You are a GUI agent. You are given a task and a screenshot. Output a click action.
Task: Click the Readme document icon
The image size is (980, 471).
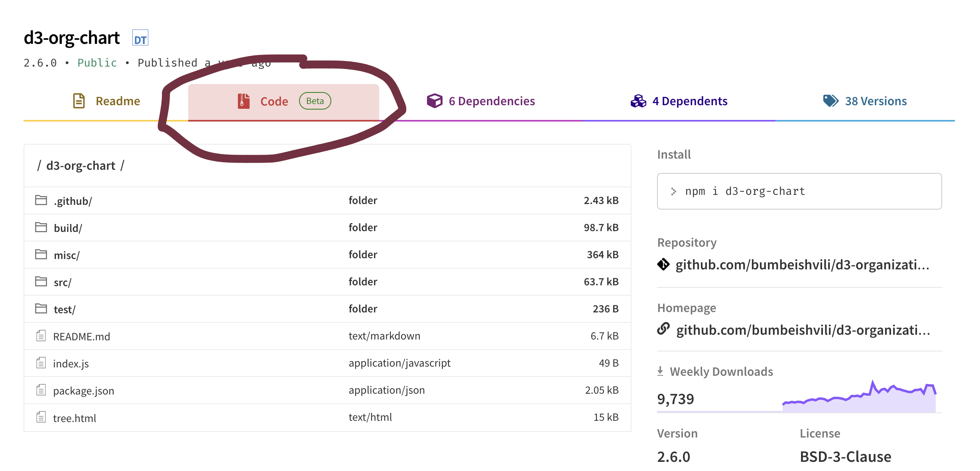coord(79,101)
